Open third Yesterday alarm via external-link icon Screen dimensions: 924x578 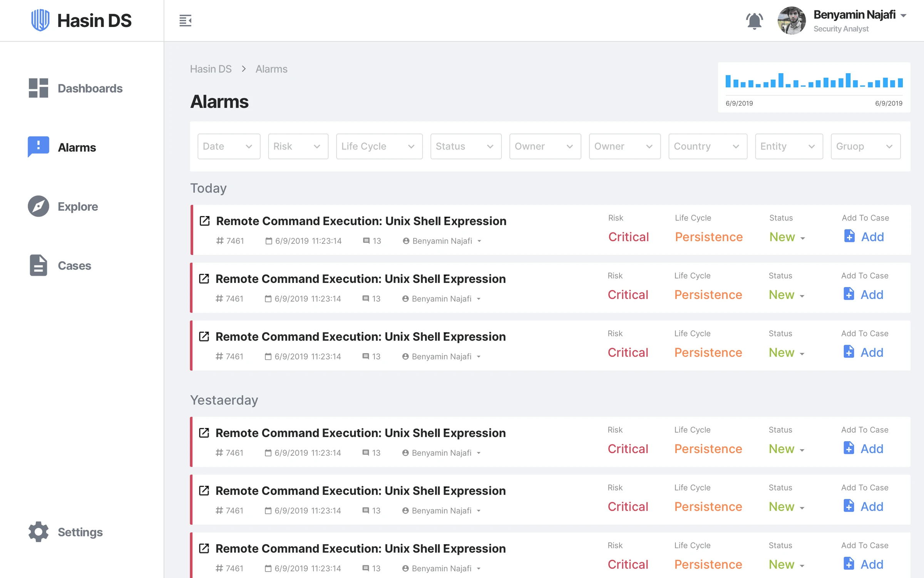pos(204,548)
